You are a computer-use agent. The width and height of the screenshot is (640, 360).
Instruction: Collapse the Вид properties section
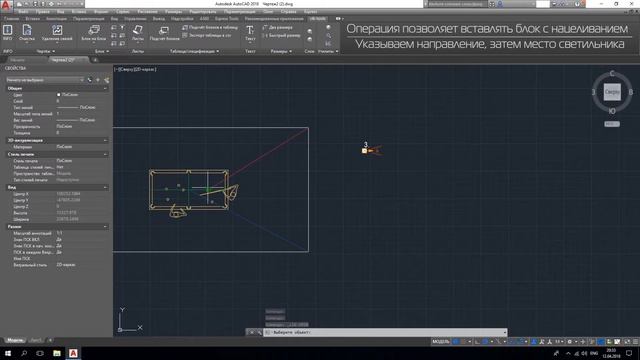(105, 187)
